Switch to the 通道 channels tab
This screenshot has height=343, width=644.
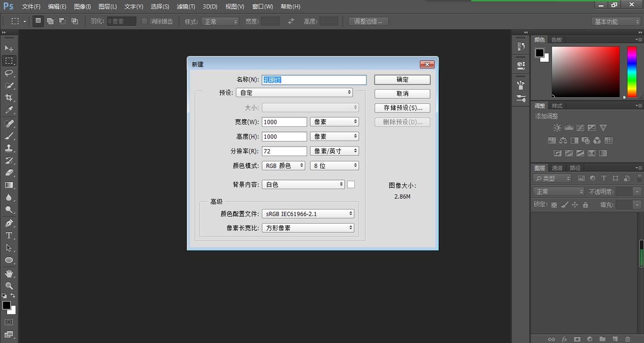(x=557, y=167)
